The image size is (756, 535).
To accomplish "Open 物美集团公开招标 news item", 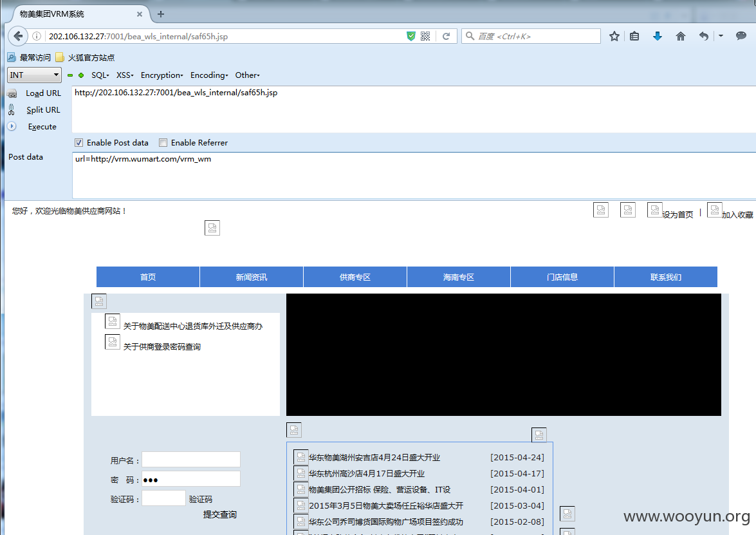I will 380,489.
